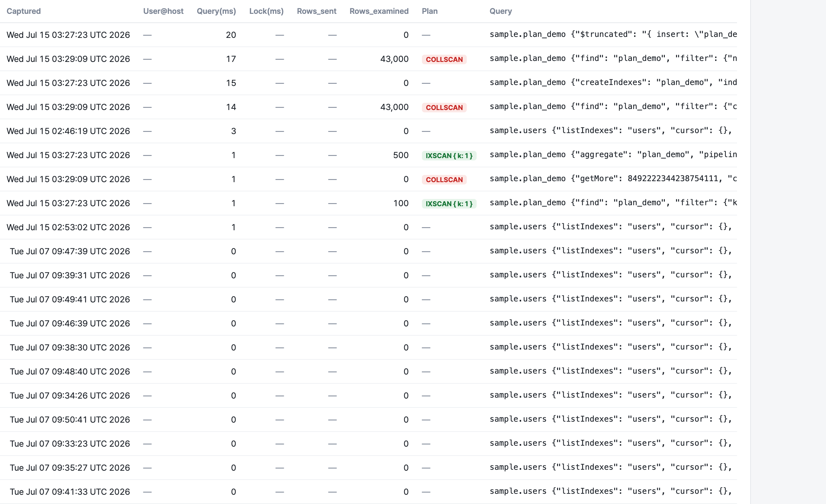The image size is (826, 504).
Task: Click the 43,000 value in the 14 ms row
Action: pyautogui.click(x=394, y=107)
